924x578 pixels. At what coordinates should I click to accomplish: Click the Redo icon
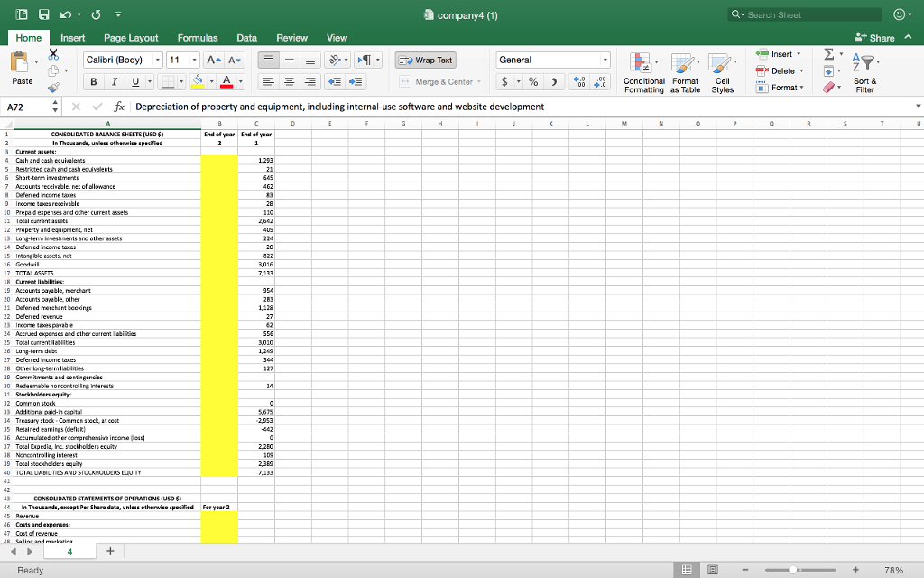(96, 14)
